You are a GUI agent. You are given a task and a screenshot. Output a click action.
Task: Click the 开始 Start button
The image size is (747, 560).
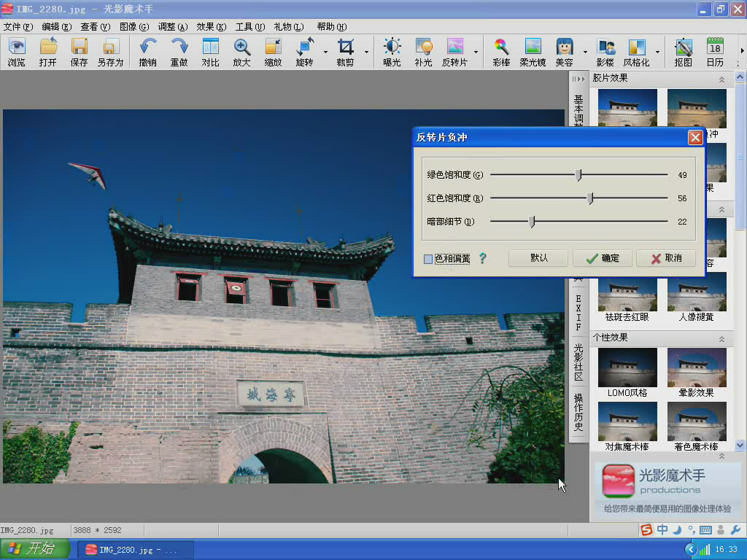pyautogui.click(x=35, y=549)
